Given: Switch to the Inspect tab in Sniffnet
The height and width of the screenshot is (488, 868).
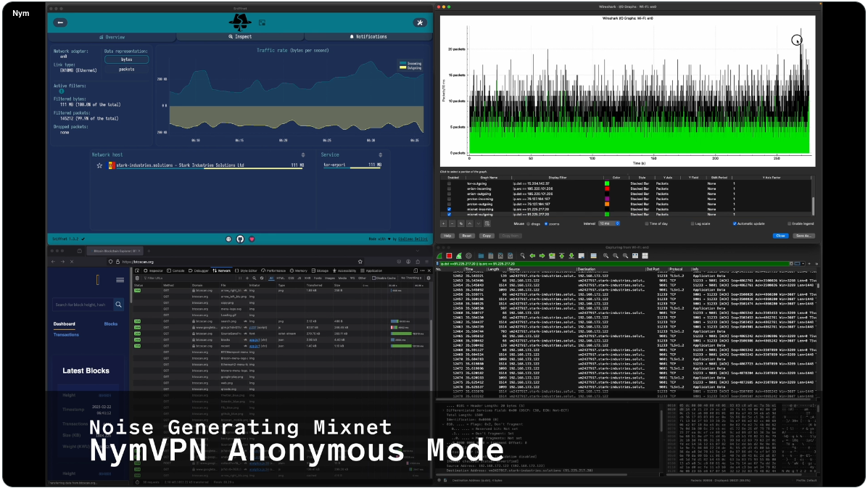Looking at the screenshot, I should (241, 36).
